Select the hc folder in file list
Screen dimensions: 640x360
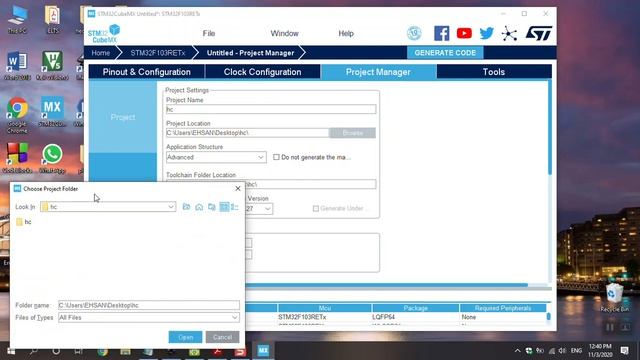tap(24, 222)
